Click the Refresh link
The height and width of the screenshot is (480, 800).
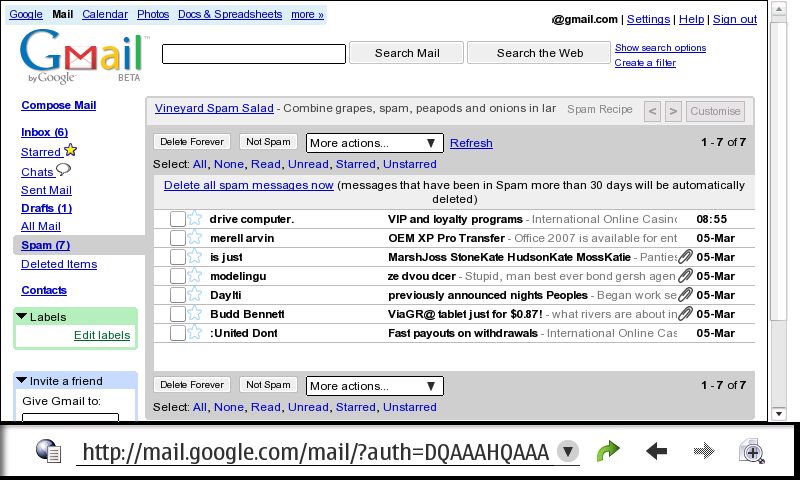[x=471, y=143]
